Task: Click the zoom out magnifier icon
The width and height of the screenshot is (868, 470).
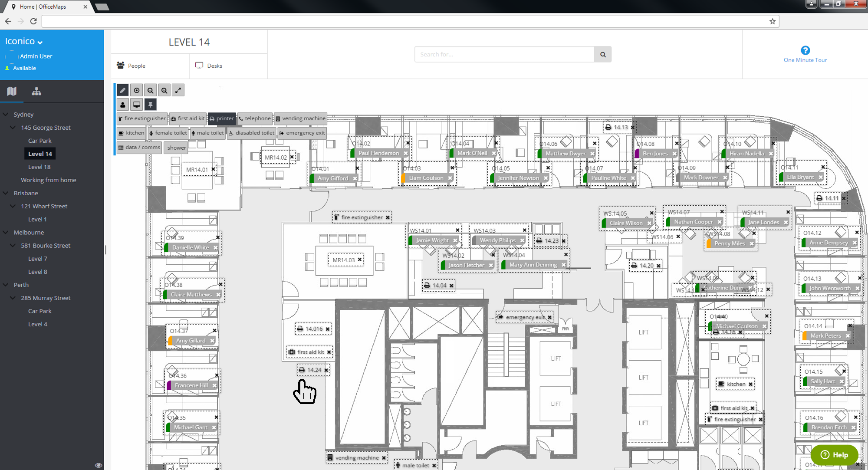Action: coord(150,90)
